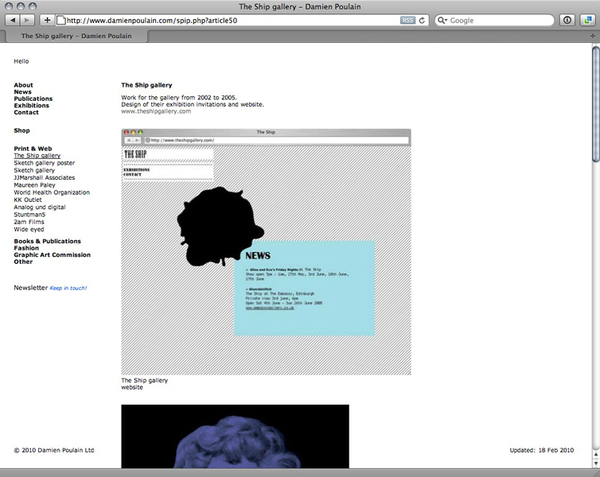Focus the Google search field
Viewport: 600px width, 477px height.
pos(494,21)
